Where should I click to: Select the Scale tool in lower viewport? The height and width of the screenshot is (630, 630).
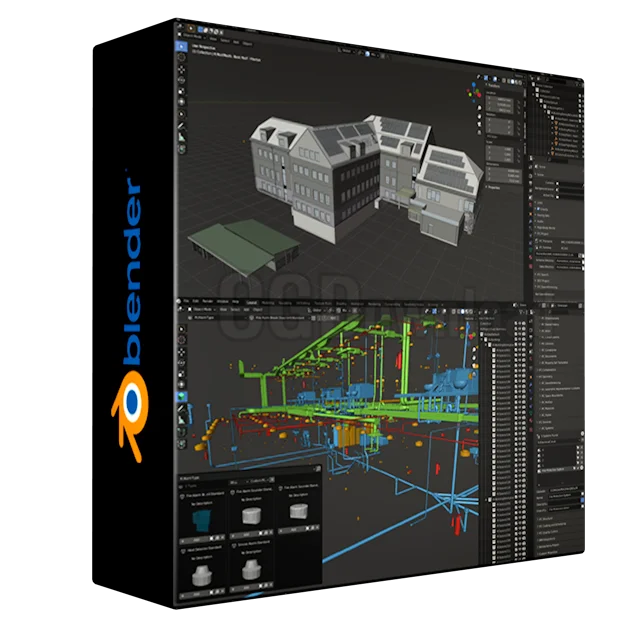[x=182, y=374]
